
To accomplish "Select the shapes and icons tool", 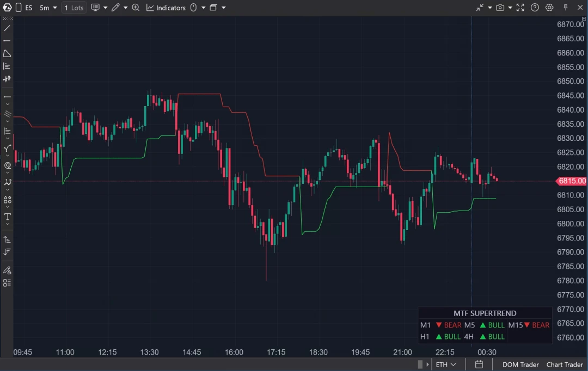I will [7, 199].
